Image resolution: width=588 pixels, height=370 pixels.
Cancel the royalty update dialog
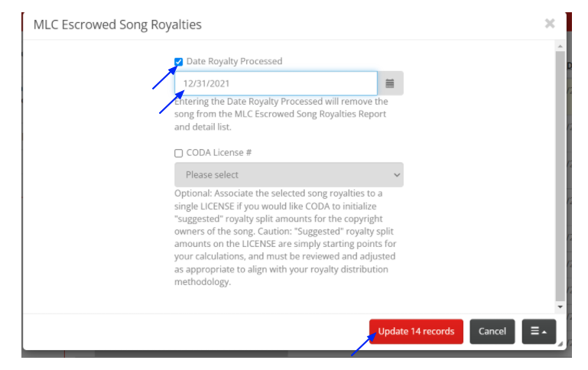[x=492, y=331]
